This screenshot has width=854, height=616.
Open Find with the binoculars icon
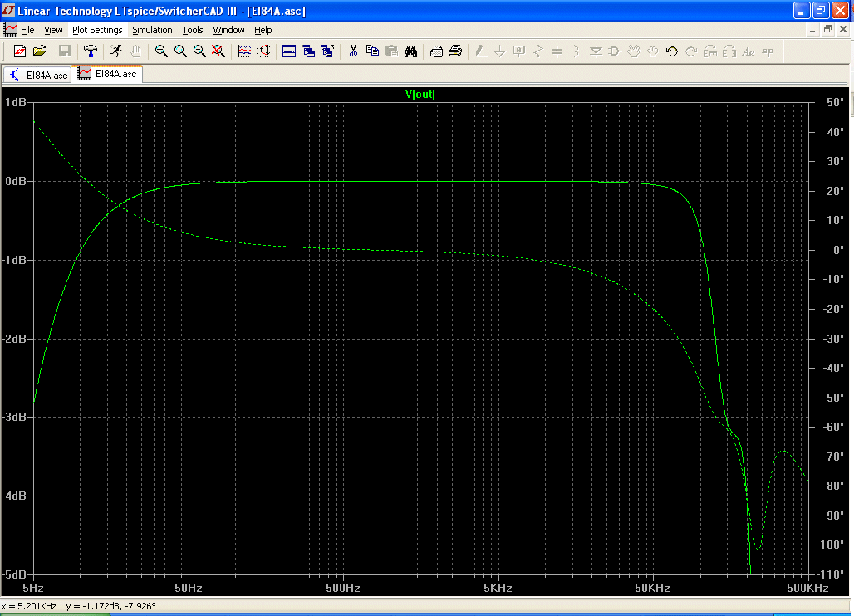[x=410, y=51]
